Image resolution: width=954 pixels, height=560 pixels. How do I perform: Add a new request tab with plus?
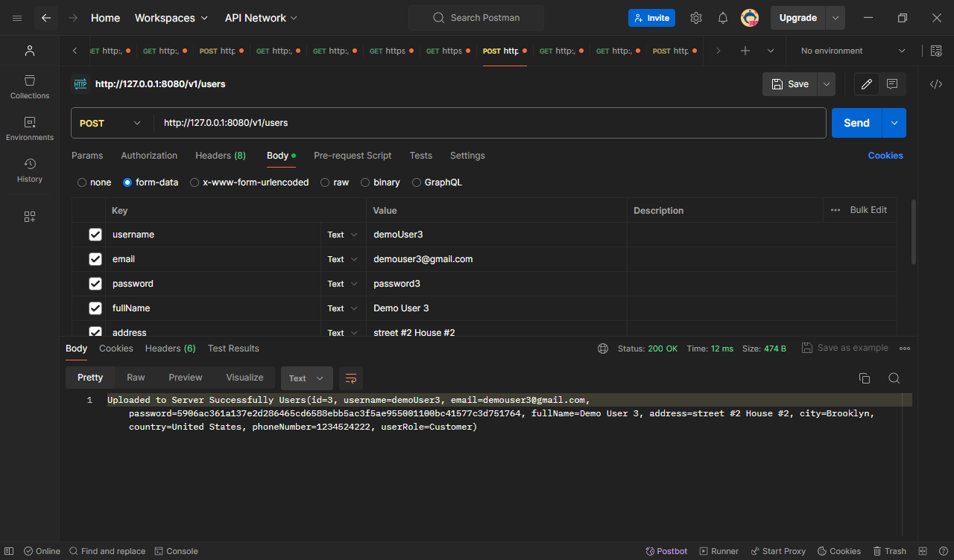tap(745, 51)
